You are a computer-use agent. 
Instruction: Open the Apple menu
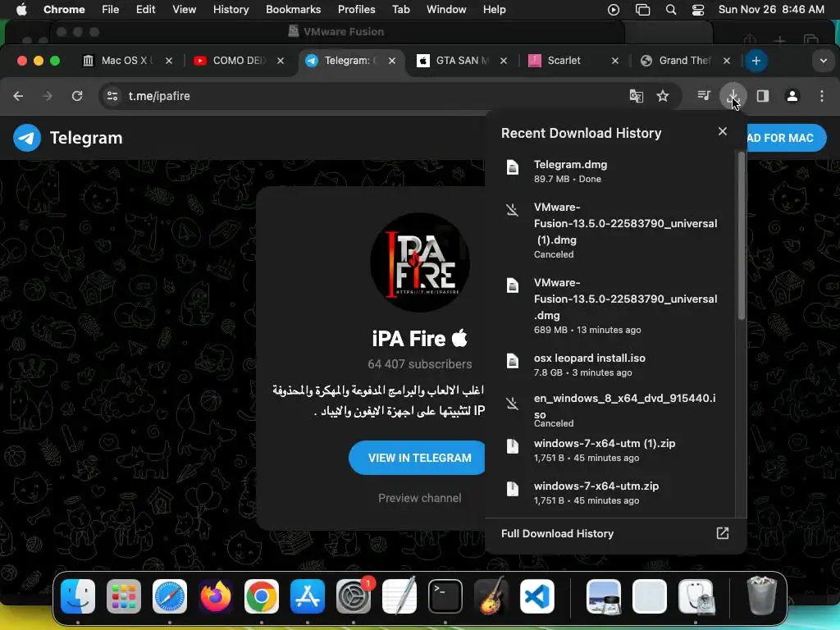(x=21, y=10)
